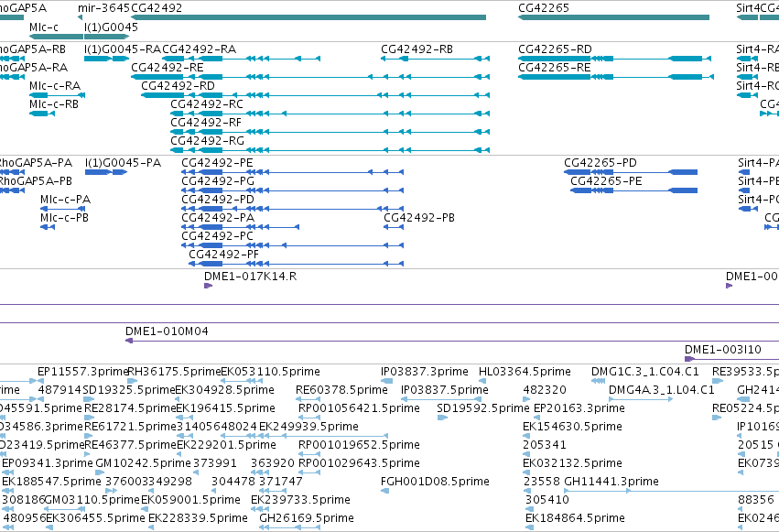Select EST GH26169.5prime

click(x=307, y=519)
